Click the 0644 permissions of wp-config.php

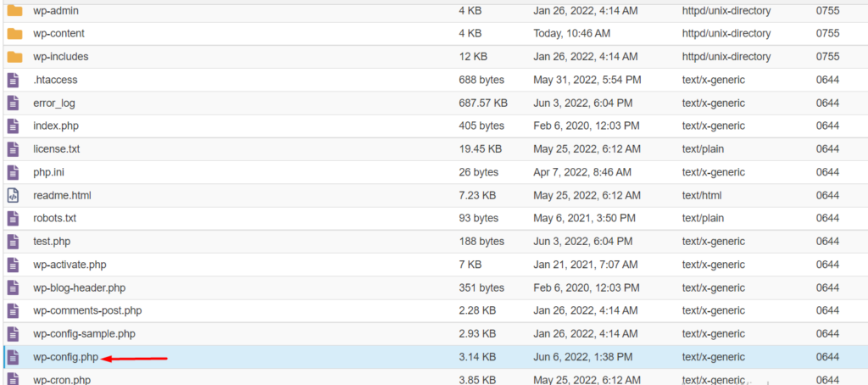pyautogui.click(x=827, y=357)
